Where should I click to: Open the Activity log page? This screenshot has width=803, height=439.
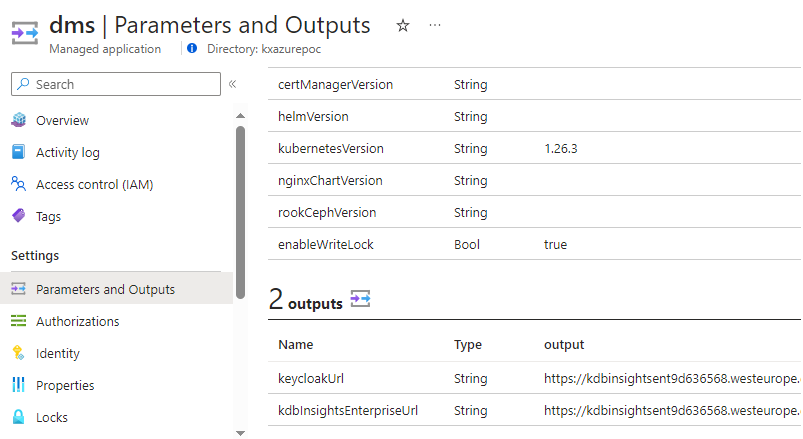pyautogui.click(x=68, y=153)
